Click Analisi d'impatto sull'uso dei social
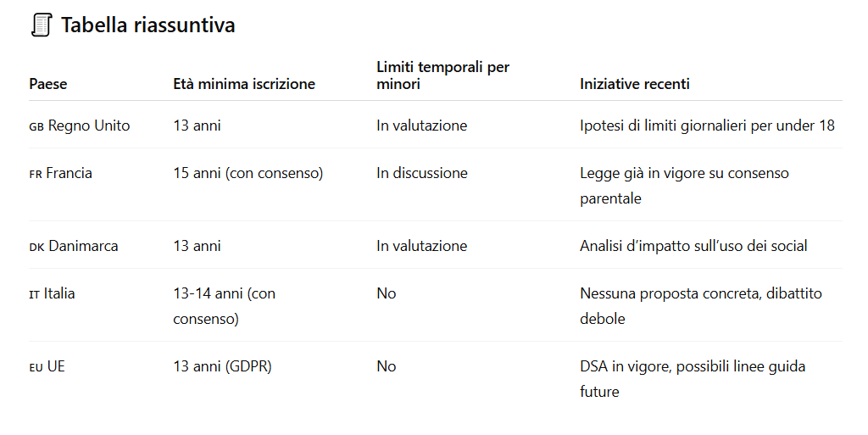 (x=693, y=246)
